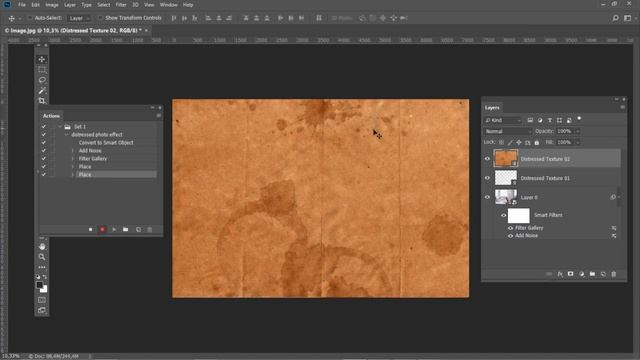Open the Window menu
The height and width of the screenshot is (360, 640).
(168, 5)
